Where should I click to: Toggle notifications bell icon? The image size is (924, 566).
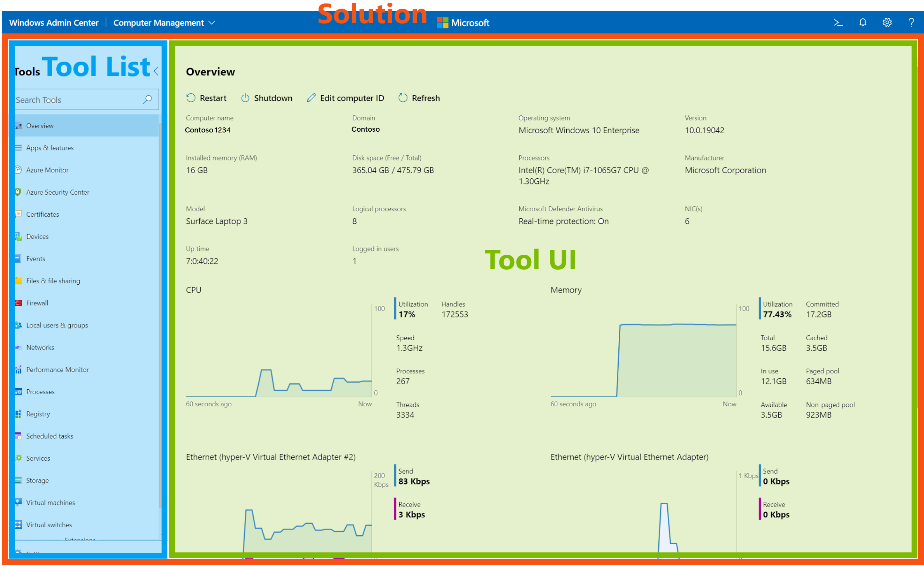[x=863, y=23]
